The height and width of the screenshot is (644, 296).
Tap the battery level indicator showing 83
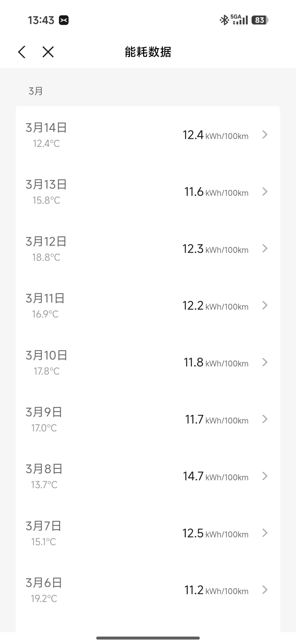click(x=260, y=20)
